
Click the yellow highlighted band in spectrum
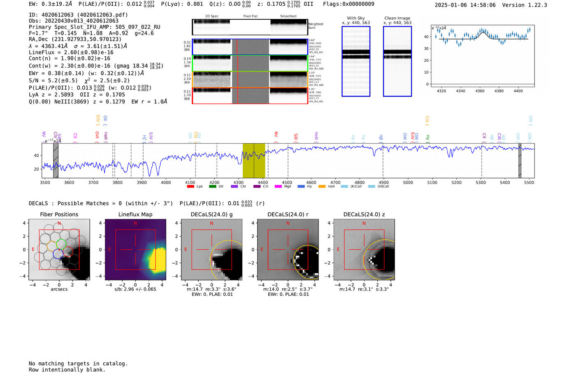tap(254, 161)
